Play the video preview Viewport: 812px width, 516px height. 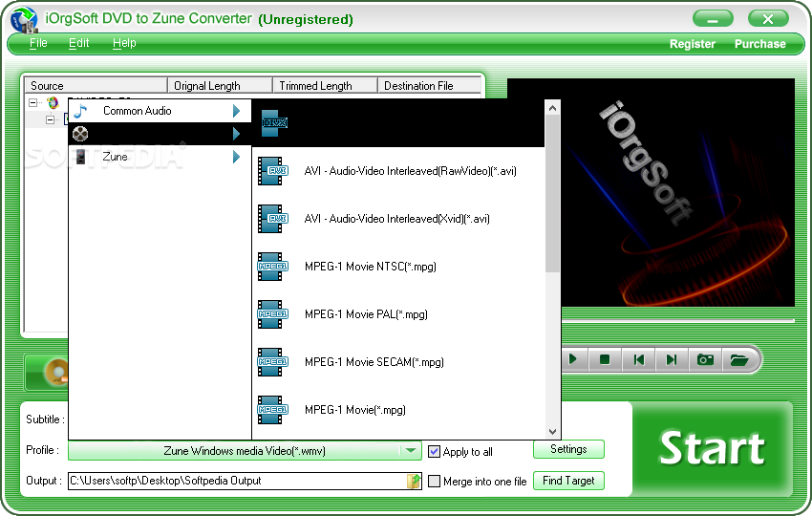pyautogui.click(x=573, y=359)
